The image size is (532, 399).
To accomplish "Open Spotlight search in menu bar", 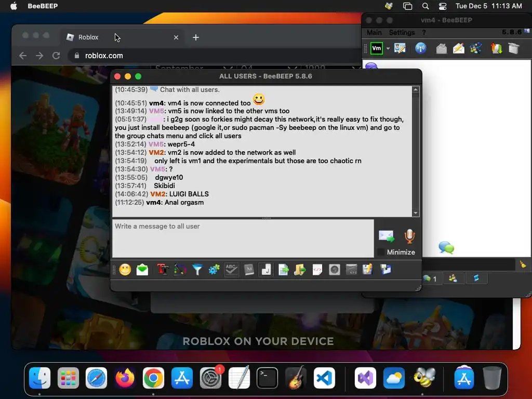I will pyautogui.click(x=425, y=6).
